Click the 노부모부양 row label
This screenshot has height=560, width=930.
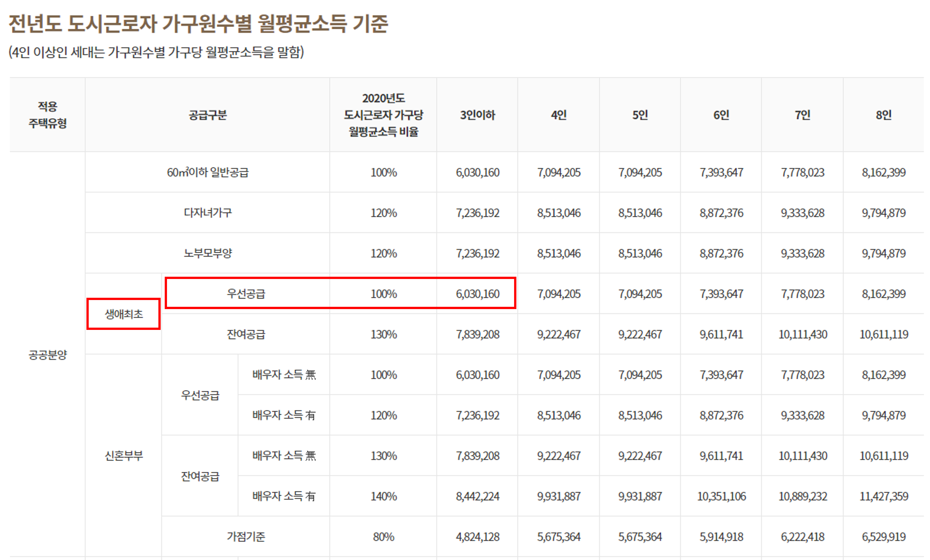(x=207, y=253)
